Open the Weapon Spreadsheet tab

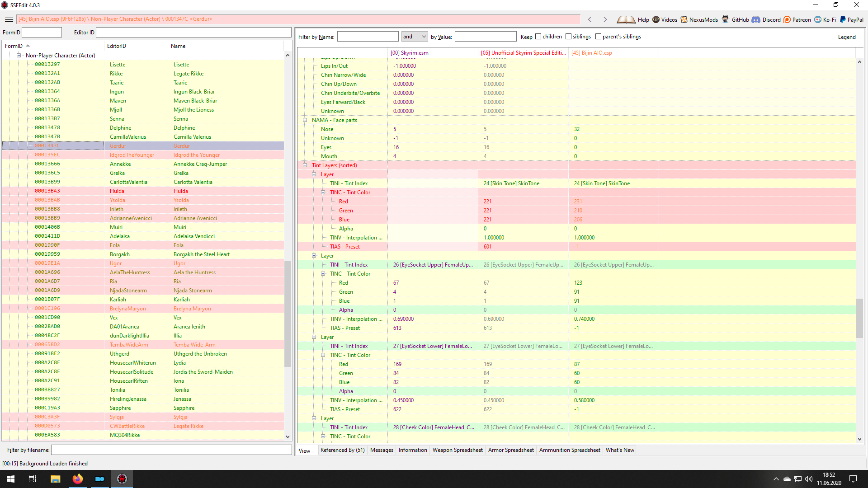pos(458,450)
